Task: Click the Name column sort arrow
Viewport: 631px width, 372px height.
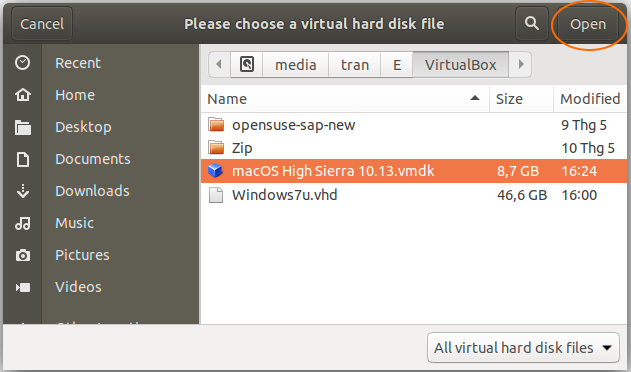Action: click(475, 98)
